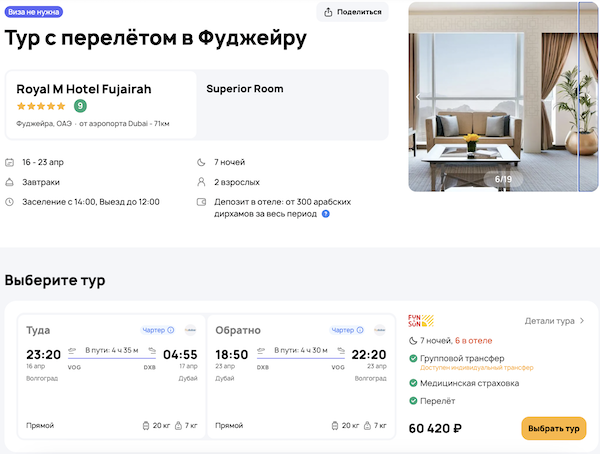The image size is (600, 454).
Task: Show previous hotel photo with left arrow
Action: 418,97
